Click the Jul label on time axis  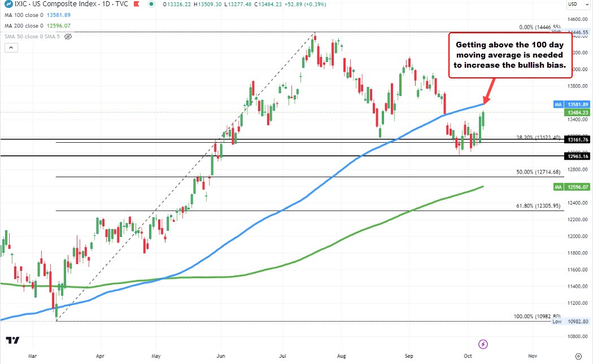coord(282,356)
